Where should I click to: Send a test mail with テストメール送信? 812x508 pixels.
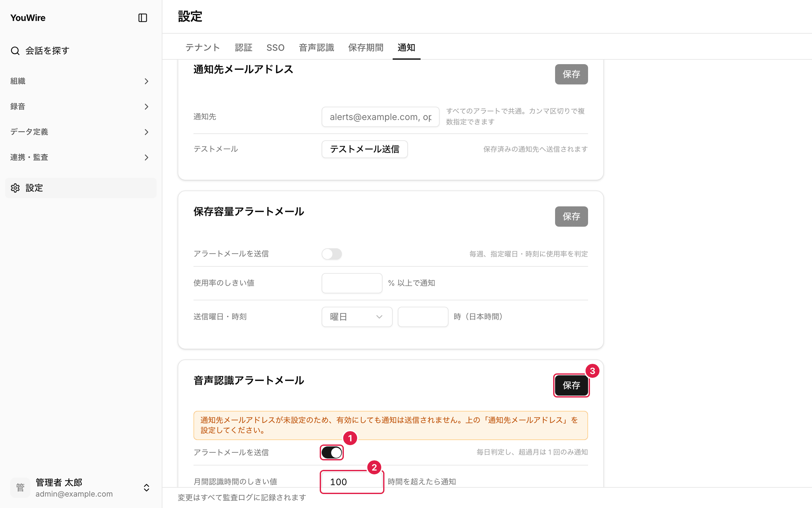(x=365, y=149)
